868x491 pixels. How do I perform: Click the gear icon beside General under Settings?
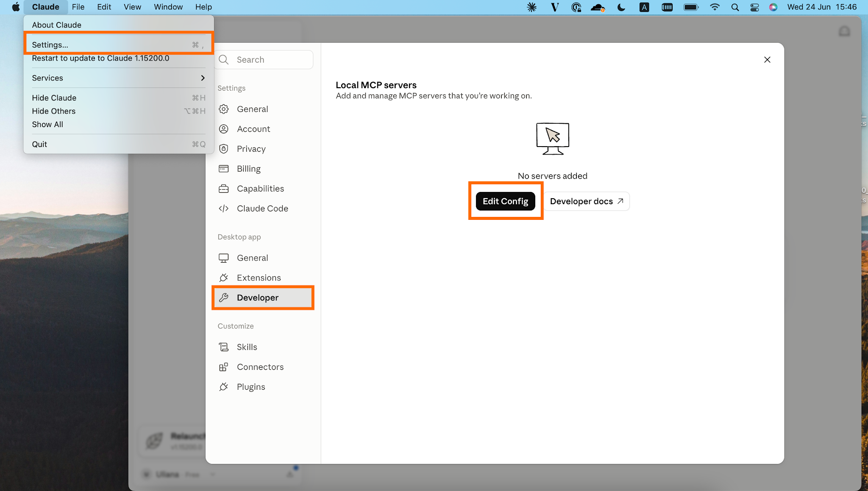pyautogui.click(x=223, y=109)
